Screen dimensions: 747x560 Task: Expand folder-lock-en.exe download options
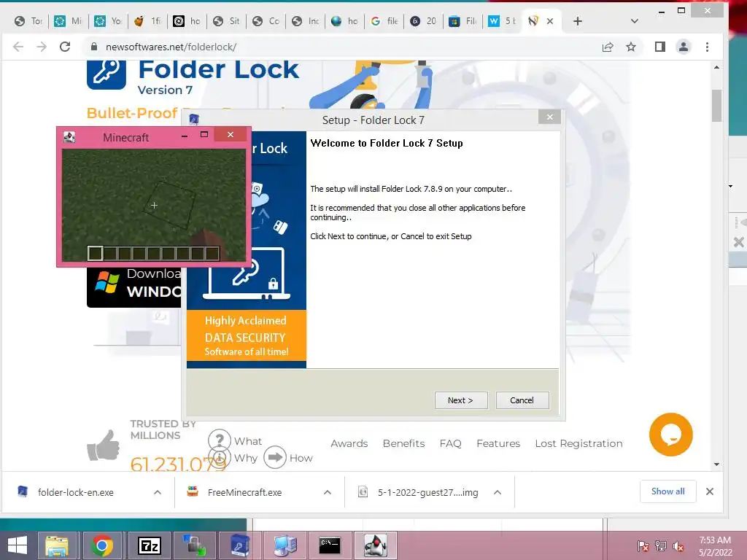point(158,492)
